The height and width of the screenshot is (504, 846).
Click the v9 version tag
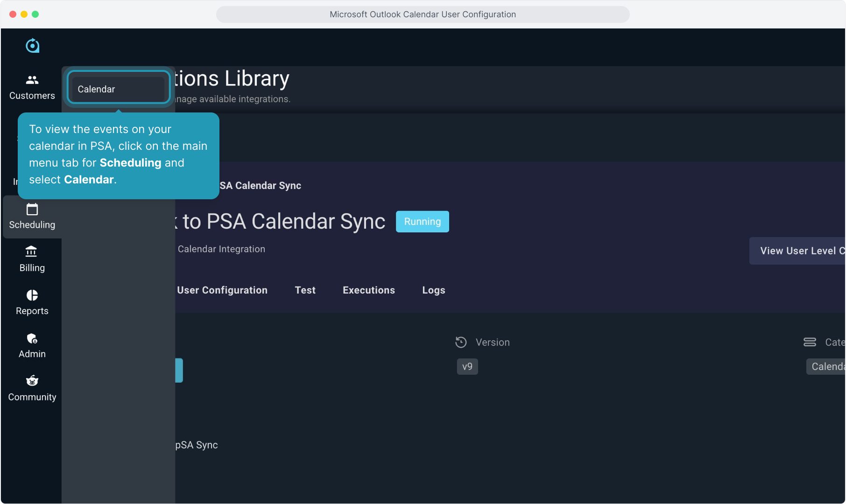tap(467, 367)
